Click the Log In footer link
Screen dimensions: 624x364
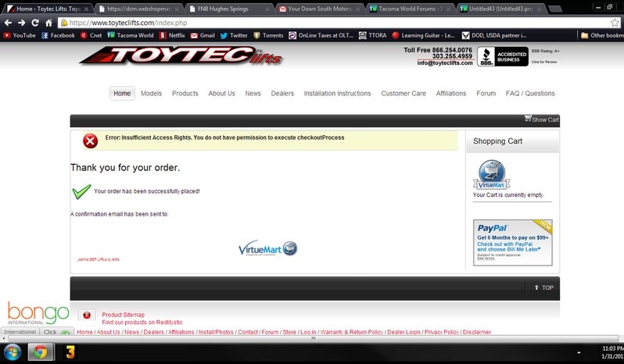coord(308,332)
